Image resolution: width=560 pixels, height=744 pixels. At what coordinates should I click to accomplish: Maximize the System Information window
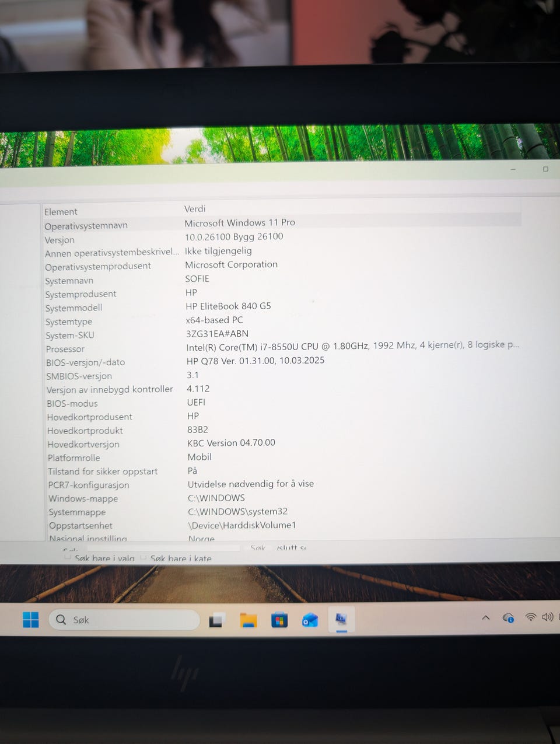tap(545, 169)
